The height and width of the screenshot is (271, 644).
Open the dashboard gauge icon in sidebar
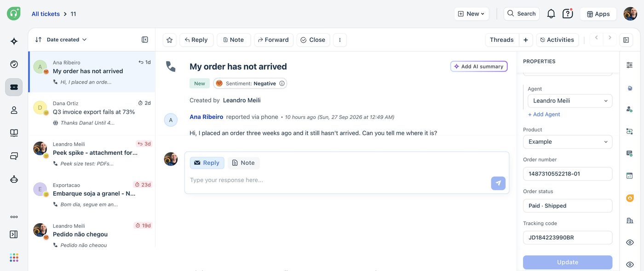click(x=14, y=64)
